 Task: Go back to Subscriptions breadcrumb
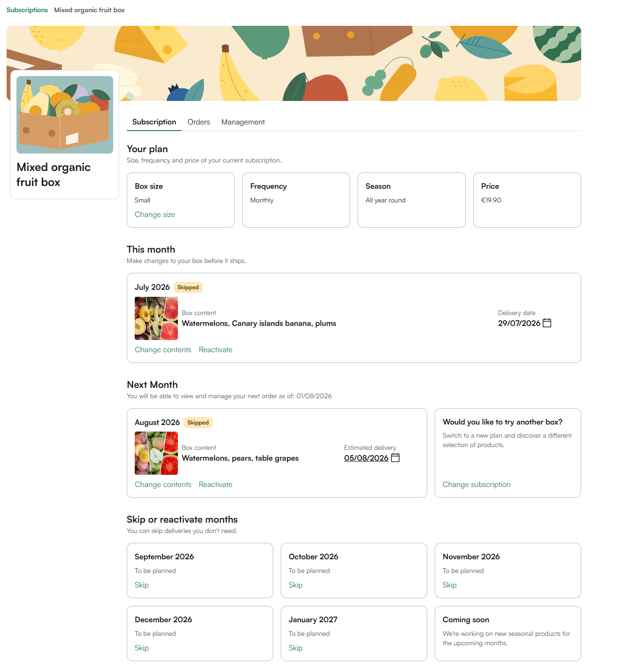pos(27,10)
